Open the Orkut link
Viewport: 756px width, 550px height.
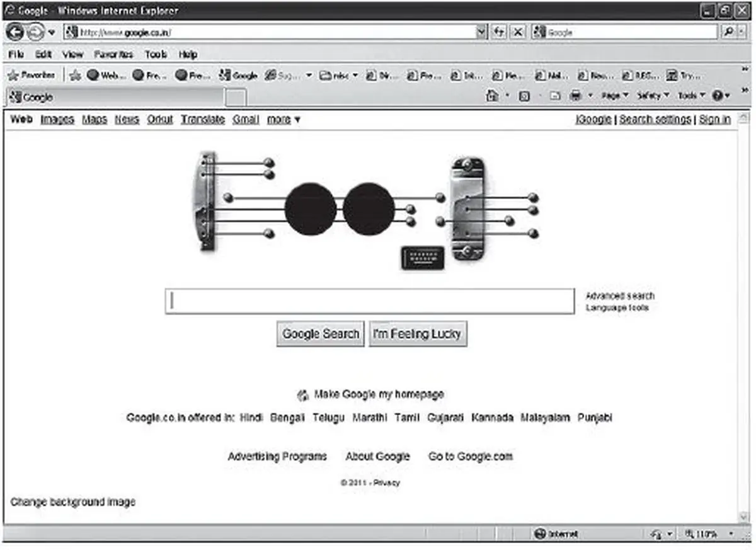click(x=160, y=119)
